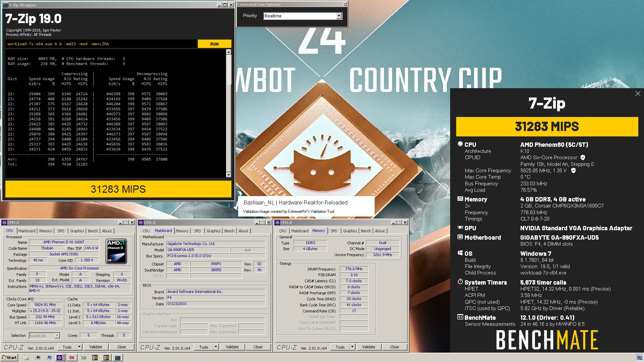Click the show desktop icon in system tray
The width and height of the screenshot is (644, 362).
[639, 358]
